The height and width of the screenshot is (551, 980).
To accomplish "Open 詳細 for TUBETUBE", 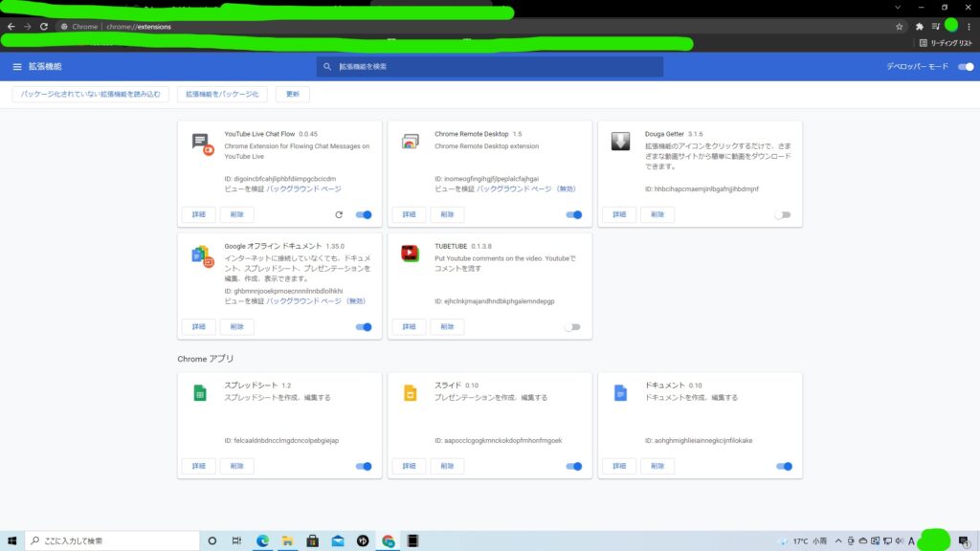I will click(x=409, y=327).
